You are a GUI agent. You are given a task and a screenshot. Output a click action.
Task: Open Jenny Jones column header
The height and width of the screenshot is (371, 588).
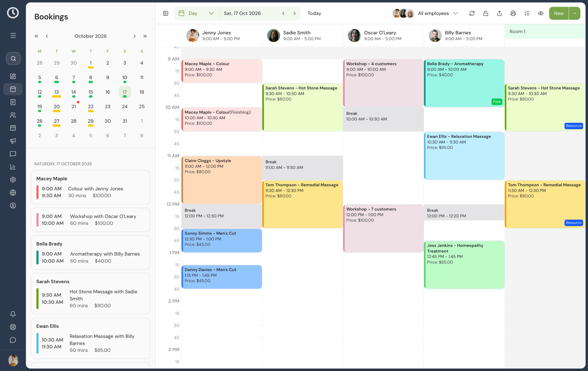coord(222,36)
